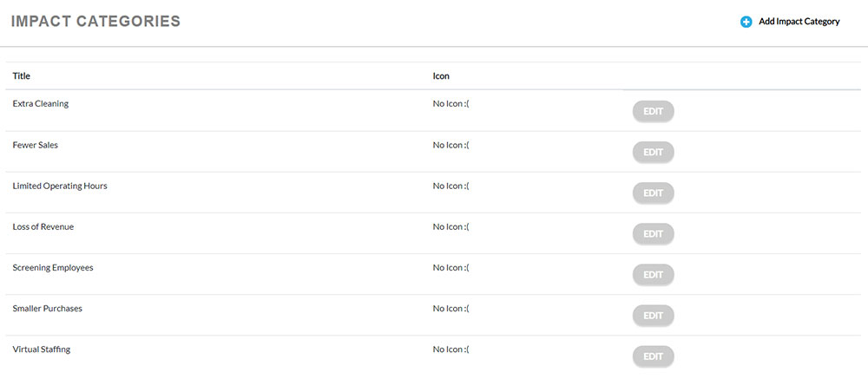Open the Add Impact Category link
The width and height of the screenshot is (868, 392).
pos(799,22)
